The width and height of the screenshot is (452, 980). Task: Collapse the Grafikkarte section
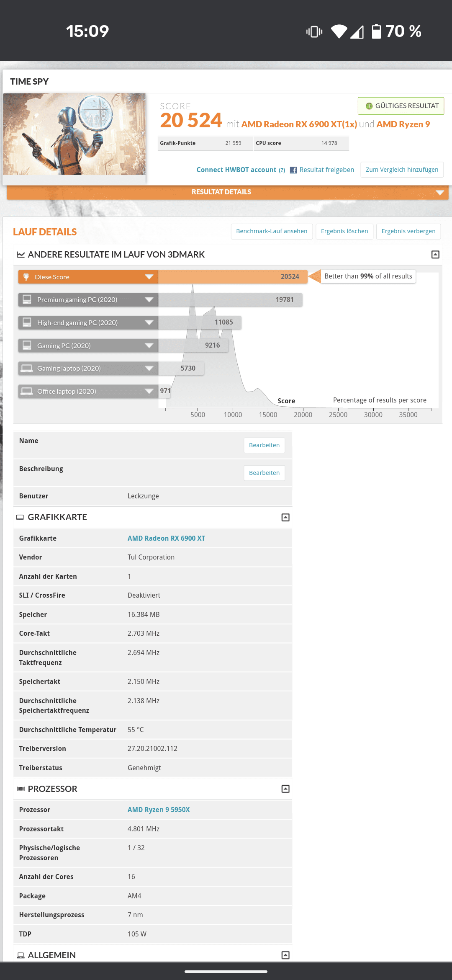click(285, 517)
